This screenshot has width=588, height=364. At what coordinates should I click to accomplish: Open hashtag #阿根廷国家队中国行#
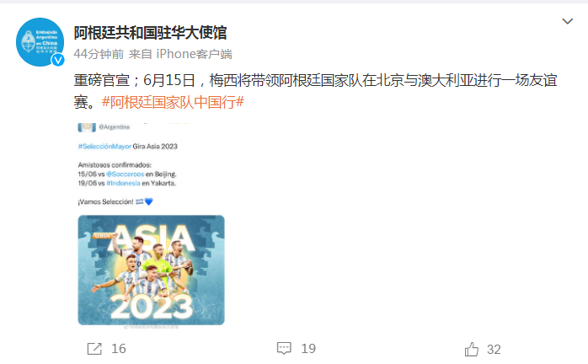173,102
